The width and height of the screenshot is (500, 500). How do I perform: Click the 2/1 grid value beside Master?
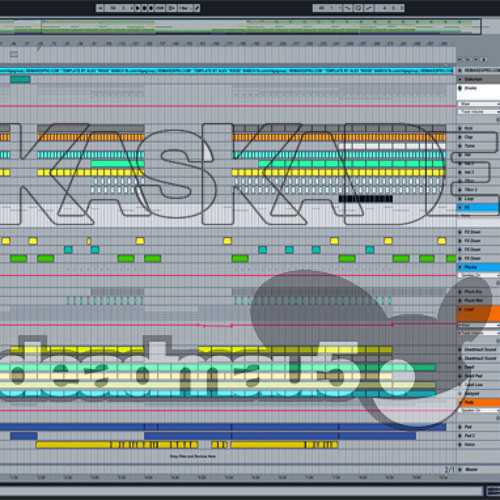point(449,469)
